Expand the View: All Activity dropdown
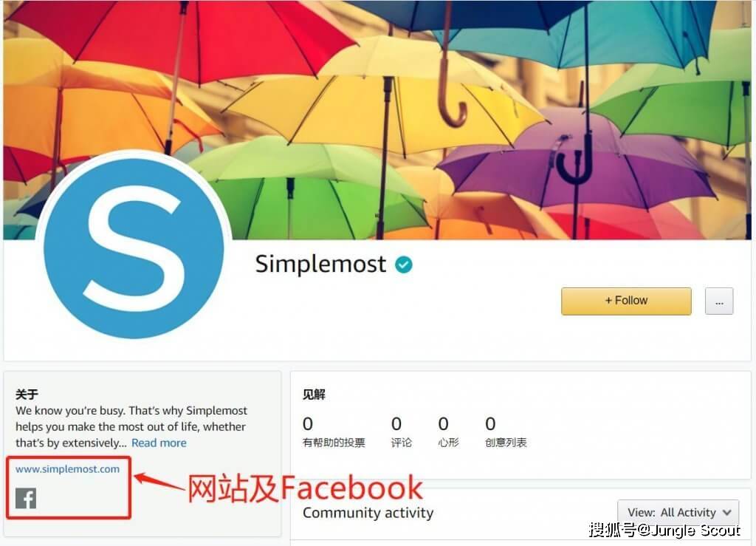 [678, 512]
